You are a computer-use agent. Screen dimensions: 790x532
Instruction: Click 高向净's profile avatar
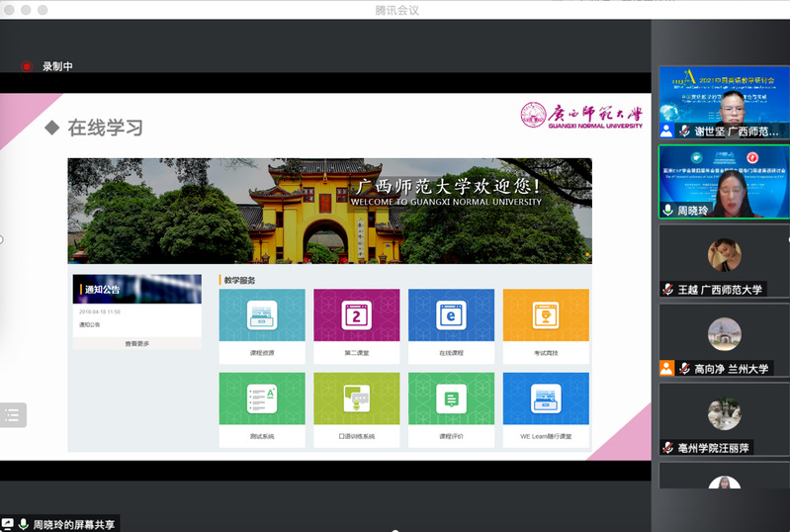(x=724, y=334)
